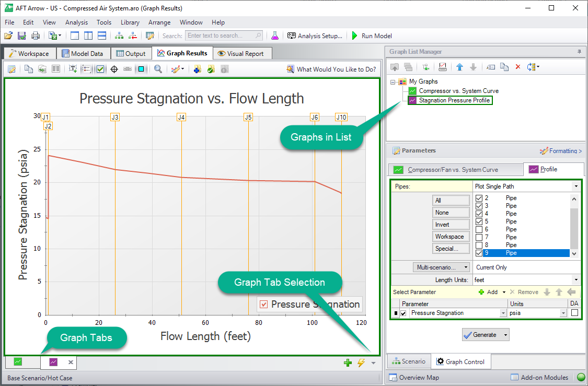The image size is (588, 386).
Task: Toggle the graph legend display icon
Action: tap(87, 69)
